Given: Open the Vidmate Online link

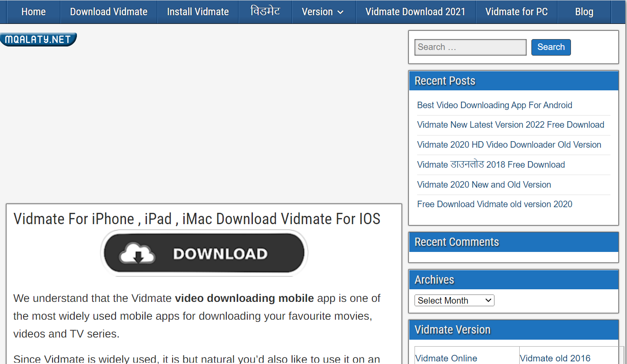Looking at the screenshot, I should pyautogui.click(x=446, y=358).
